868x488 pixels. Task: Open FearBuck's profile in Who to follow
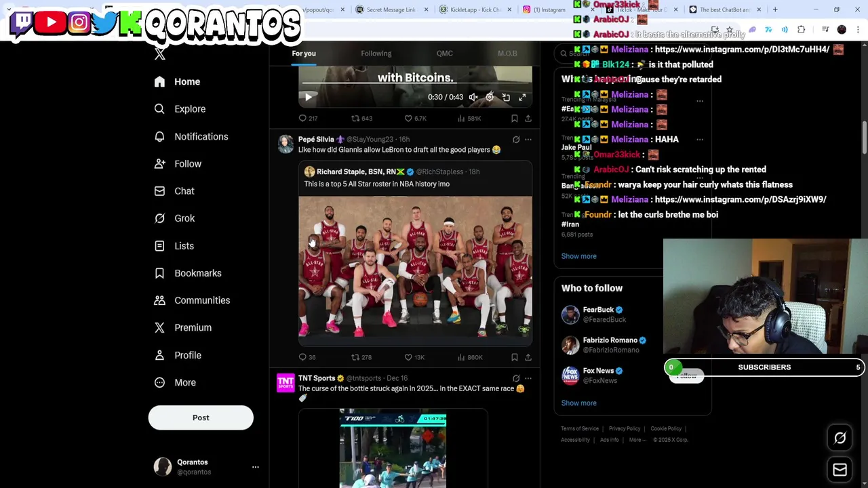coord(598,310)
